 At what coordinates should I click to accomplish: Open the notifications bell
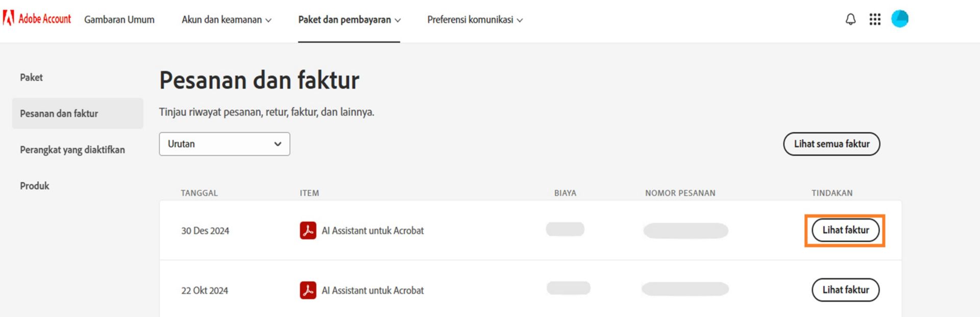pyautogui.click(x=850, y=19)
